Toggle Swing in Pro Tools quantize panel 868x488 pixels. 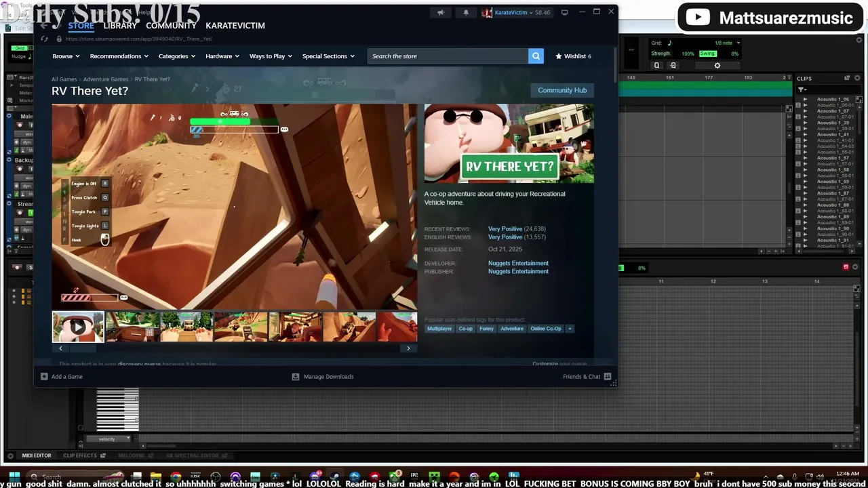[707, 54]
